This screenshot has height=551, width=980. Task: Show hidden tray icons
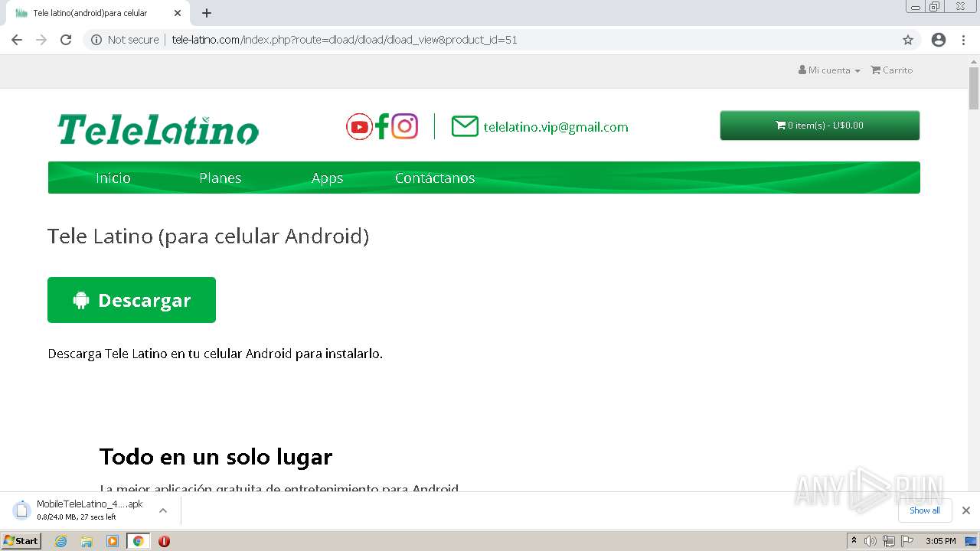click(x=854, y=541)
